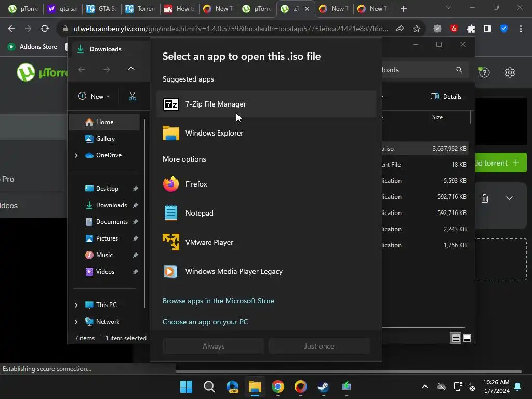Select the .iso file row of 3,637,932 KB
The height and width of the screenshot is (399, 532).
pyautogui.click(x=425, y=149)
